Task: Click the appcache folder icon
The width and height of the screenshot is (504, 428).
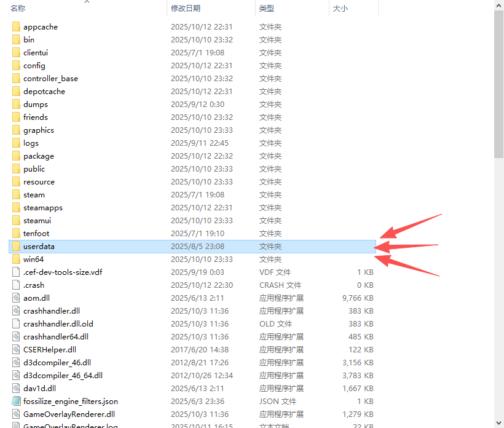Action: (x=16, y=26)
